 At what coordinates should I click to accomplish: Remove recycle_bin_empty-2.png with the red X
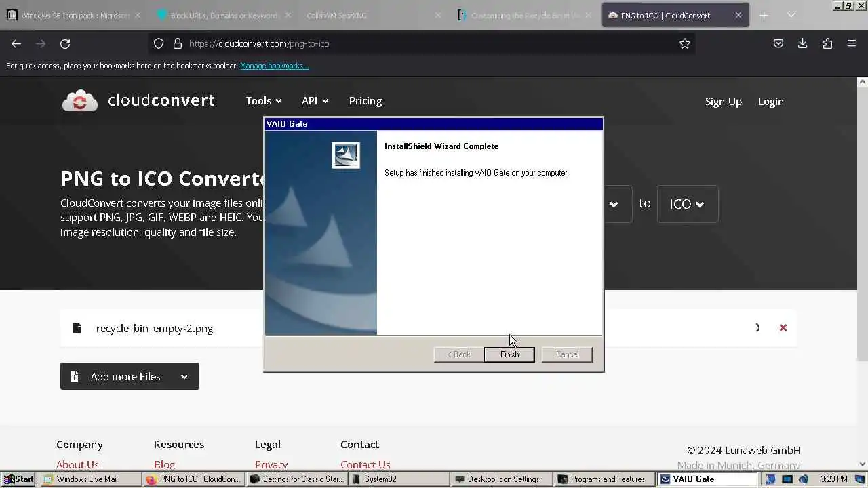783,327
